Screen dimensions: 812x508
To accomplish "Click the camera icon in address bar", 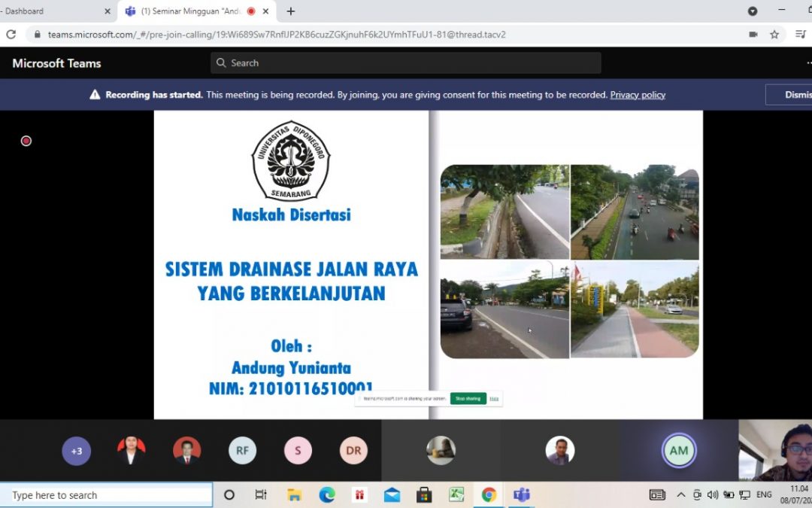I will click(753, 35).
